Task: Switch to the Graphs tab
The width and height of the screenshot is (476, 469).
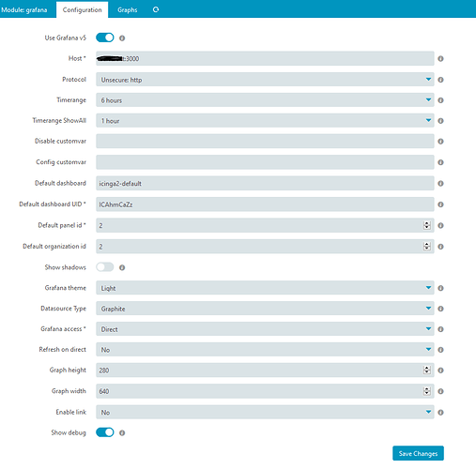Action: click(128, 9)
